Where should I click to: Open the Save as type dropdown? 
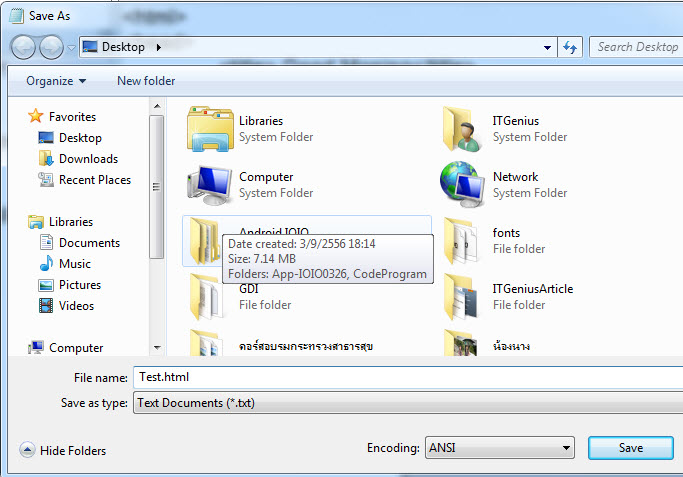(x=400, y=403)
